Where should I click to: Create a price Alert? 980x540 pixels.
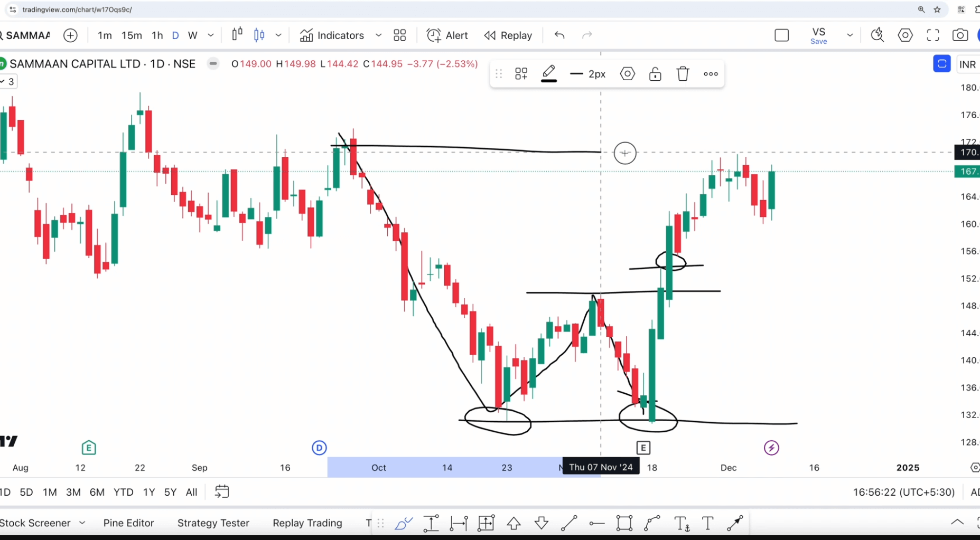click(x=447, y=35)
